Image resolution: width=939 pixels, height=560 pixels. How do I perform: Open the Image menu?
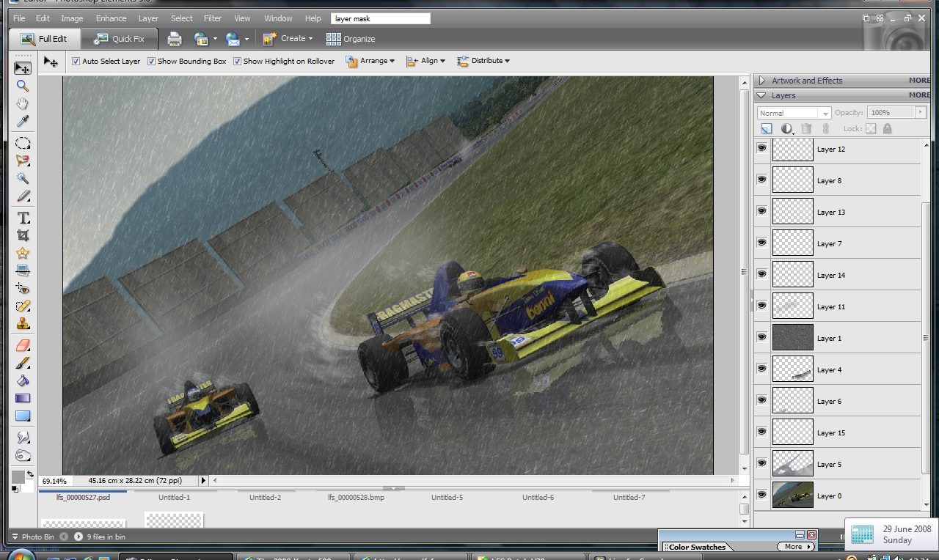(72, 18)
